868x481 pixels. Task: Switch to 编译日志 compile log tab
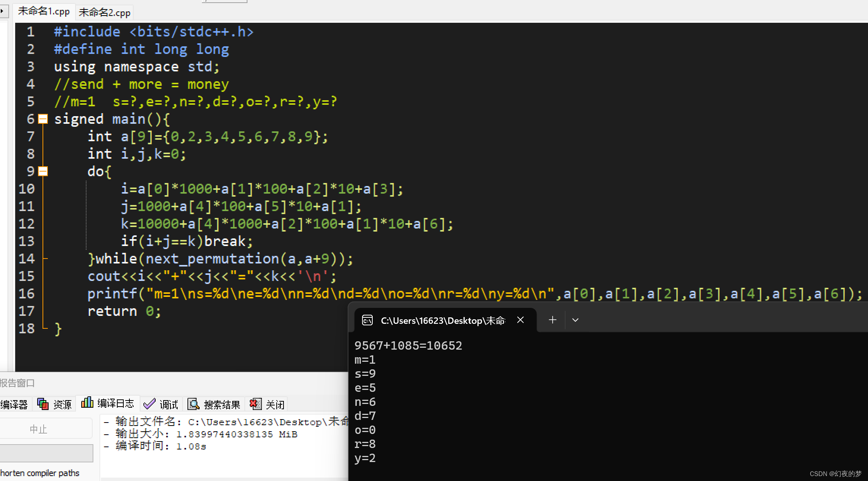coord(109,403)
